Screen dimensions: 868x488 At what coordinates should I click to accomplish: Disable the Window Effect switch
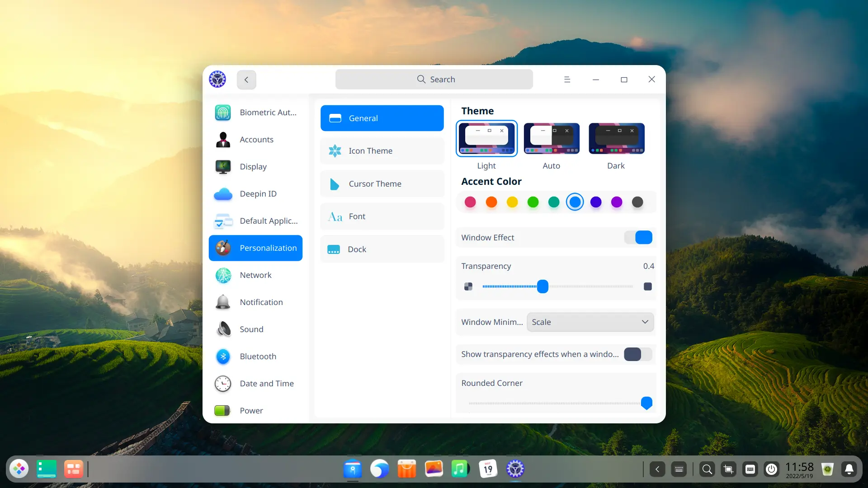638,237
